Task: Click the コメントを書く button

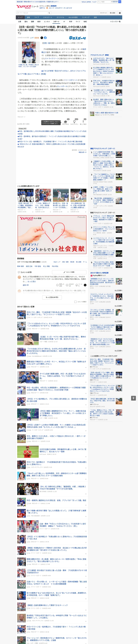Action: tap(69, 272)
